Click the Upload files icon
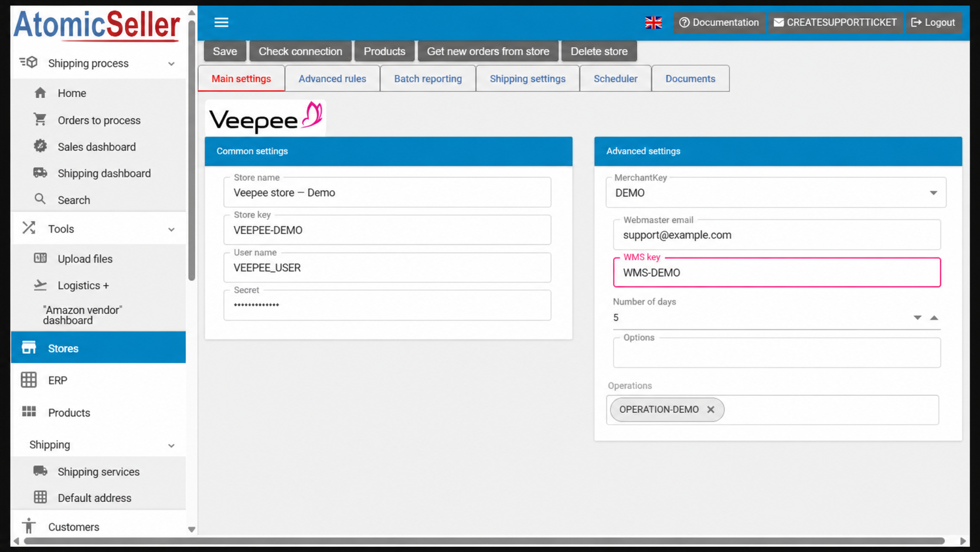 point(40,258)
